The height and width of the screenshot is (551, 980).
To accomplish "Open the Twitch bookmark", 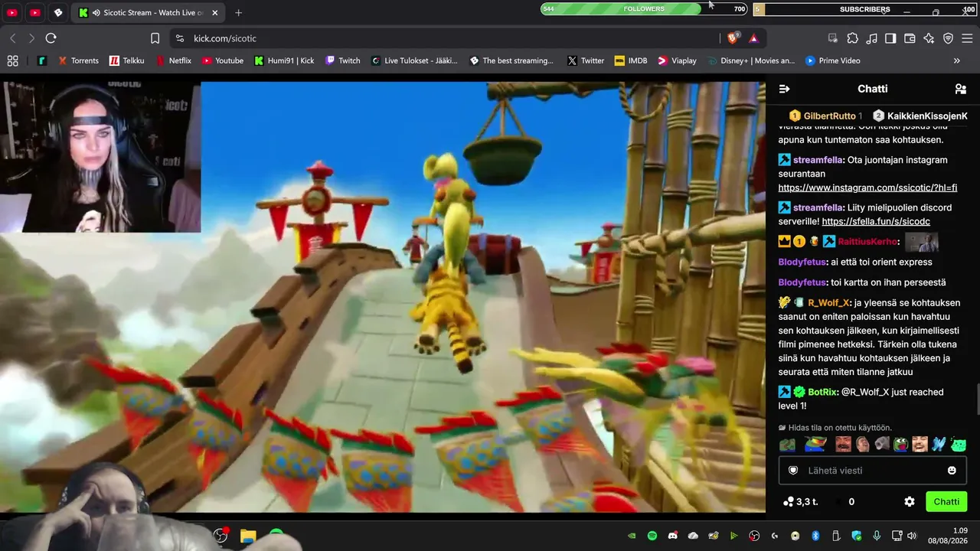I will click(342, 60).
